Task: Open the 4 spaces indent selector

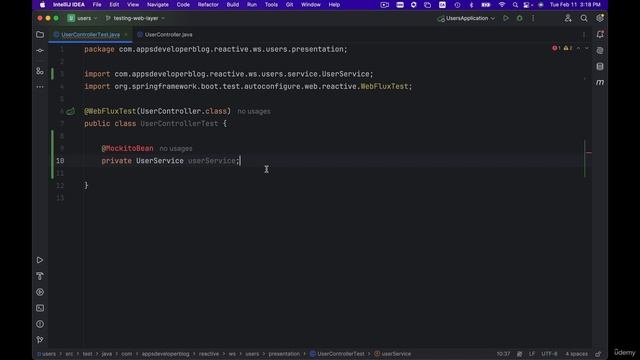Action: click(x=576, y=354)
